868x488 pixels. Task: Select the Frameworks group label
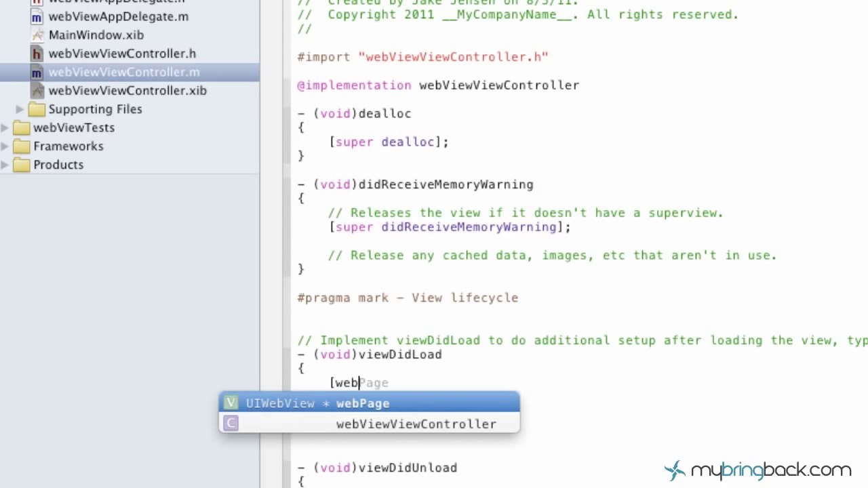tap(68, 146)
